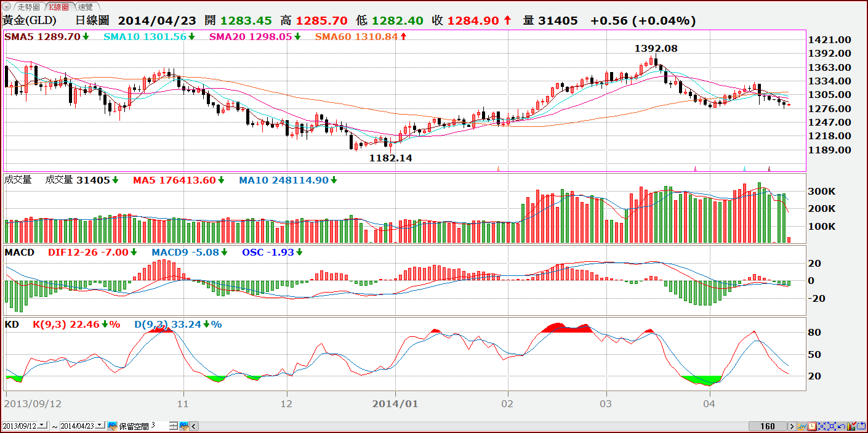Click the 2014/01 timeline label
This screenshot has height=433, width=868.
pyautogui.click(x=396, y=403)
